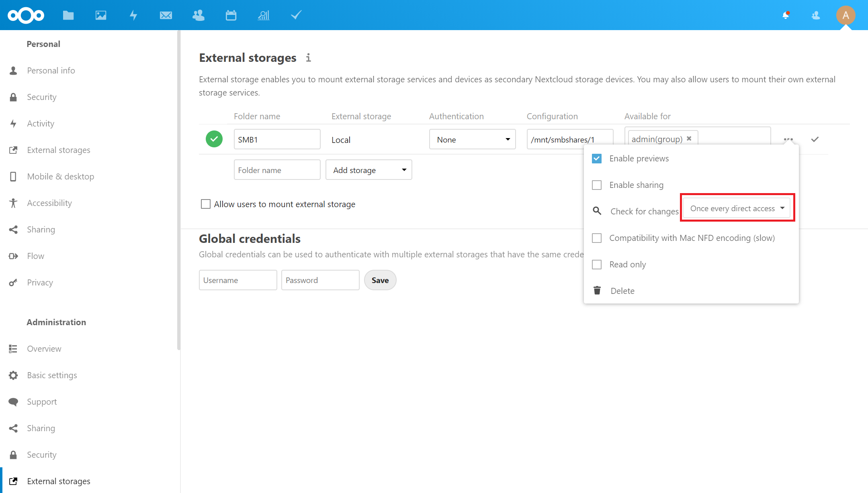The image size is (868, 493).
Task: Open the Add storage dropdown
Action: pos(369,170)
